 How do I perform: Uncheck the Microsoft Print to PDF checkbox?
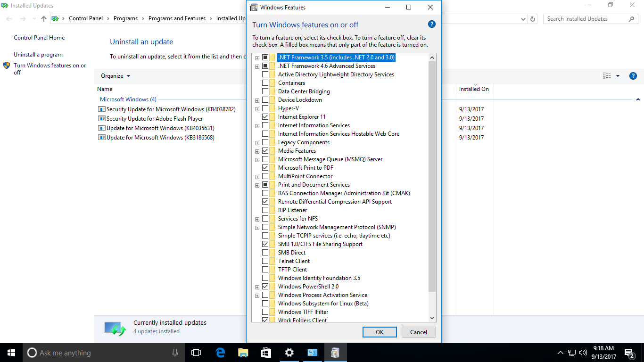click(x=265, y=168)
